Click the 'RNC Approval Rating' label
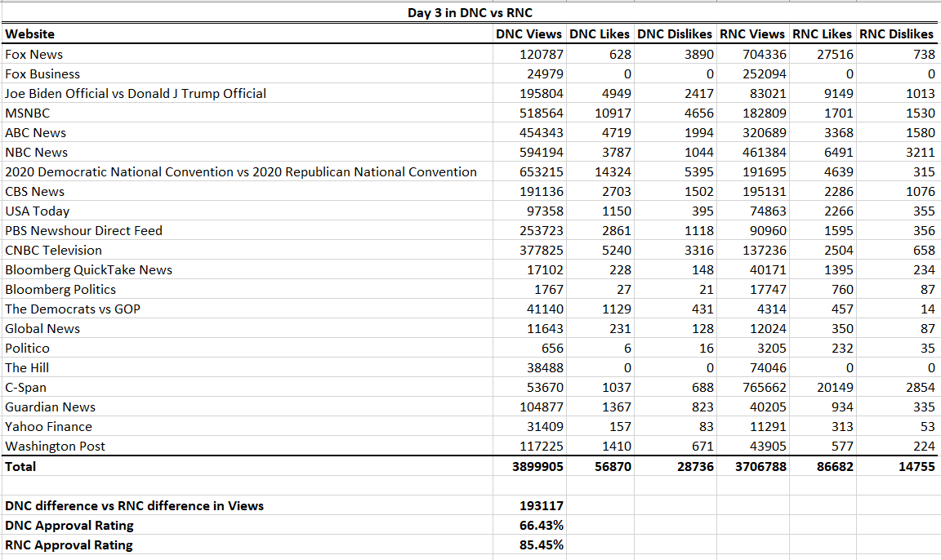The width and height of the screenshot is (941, 560). 248,545
